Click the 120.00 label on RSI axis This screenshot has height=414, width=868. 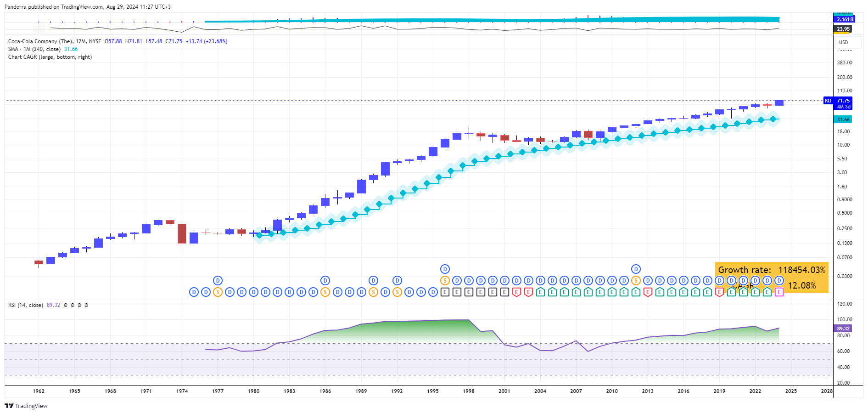(845, 304)
